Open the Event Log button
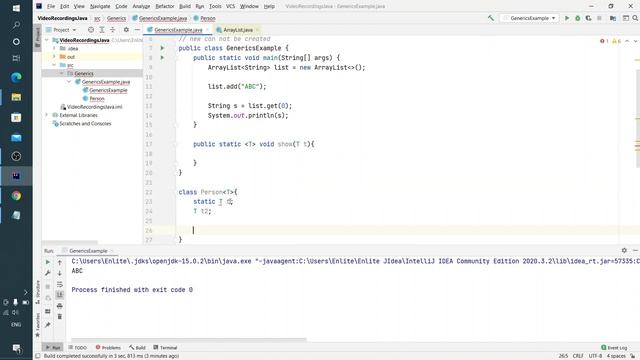 pyautogui.click(x=614, y=348)
